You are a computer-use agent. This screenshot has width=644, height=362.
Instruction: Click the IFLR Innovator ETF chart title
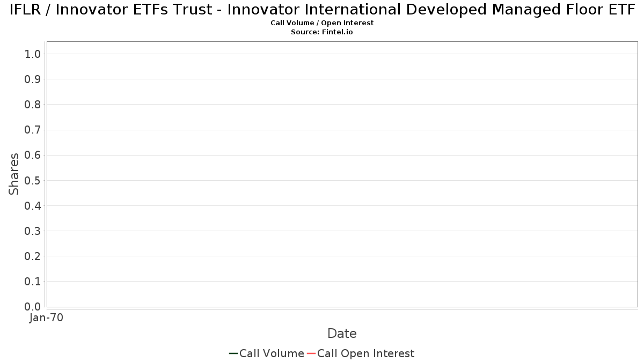pyautogui.click(x=322, y=10)
